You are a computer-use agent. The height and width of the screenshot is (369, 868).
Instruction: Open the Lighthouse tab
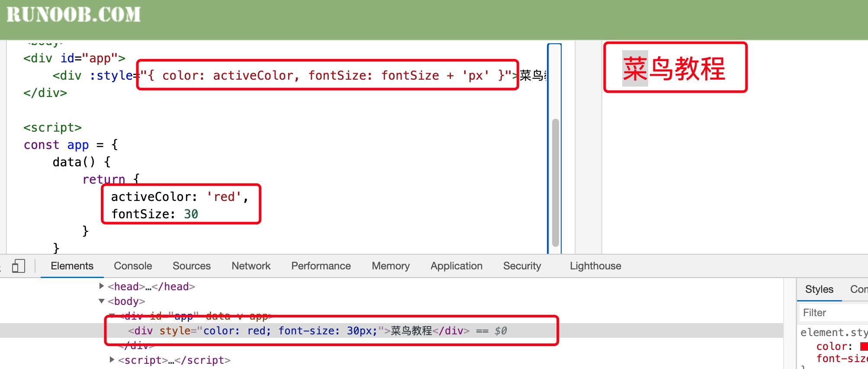[595, 266]
